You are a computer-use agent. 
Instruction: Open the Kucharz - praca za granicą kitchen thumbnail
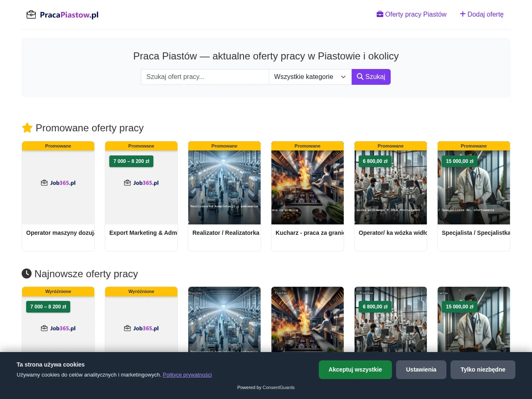pos(308,187)
